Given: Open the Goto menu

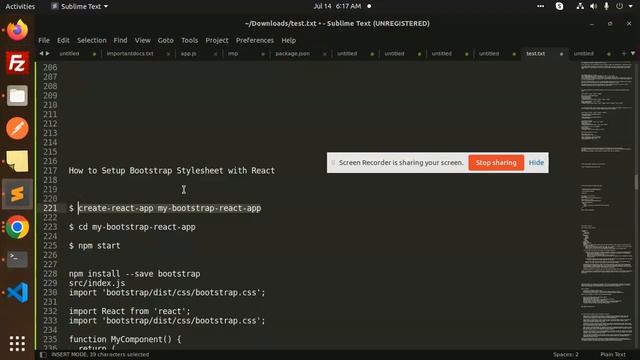Looking at the screenshot, I should coord(165,40).
